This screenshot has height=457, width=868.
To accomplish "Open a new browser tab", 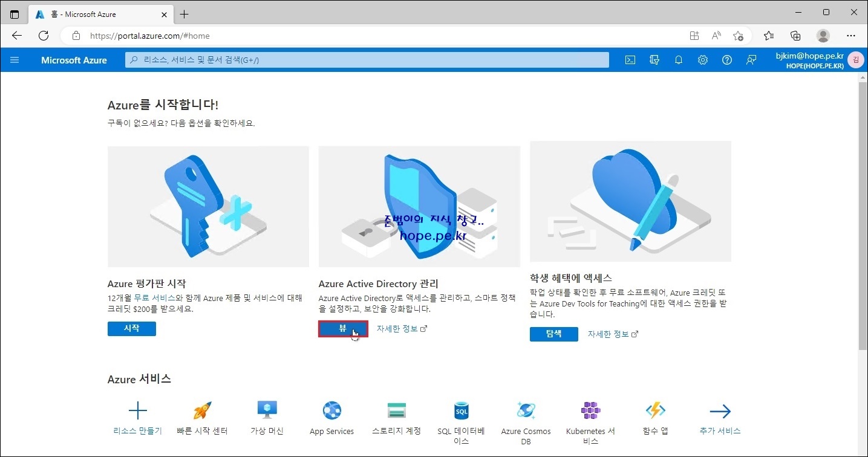I will click(184, 14).
